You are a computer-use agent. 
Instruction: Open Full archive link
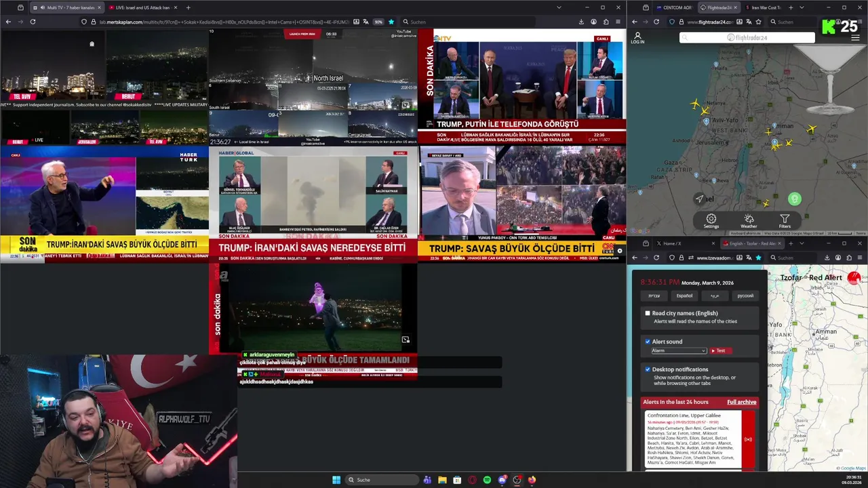click(741, 402)
